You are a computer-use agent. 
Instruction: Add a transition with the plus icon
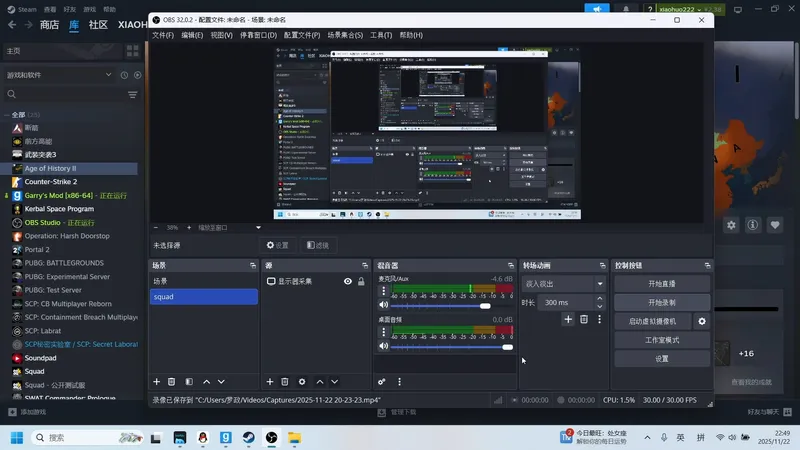click(x=568, y=319)
